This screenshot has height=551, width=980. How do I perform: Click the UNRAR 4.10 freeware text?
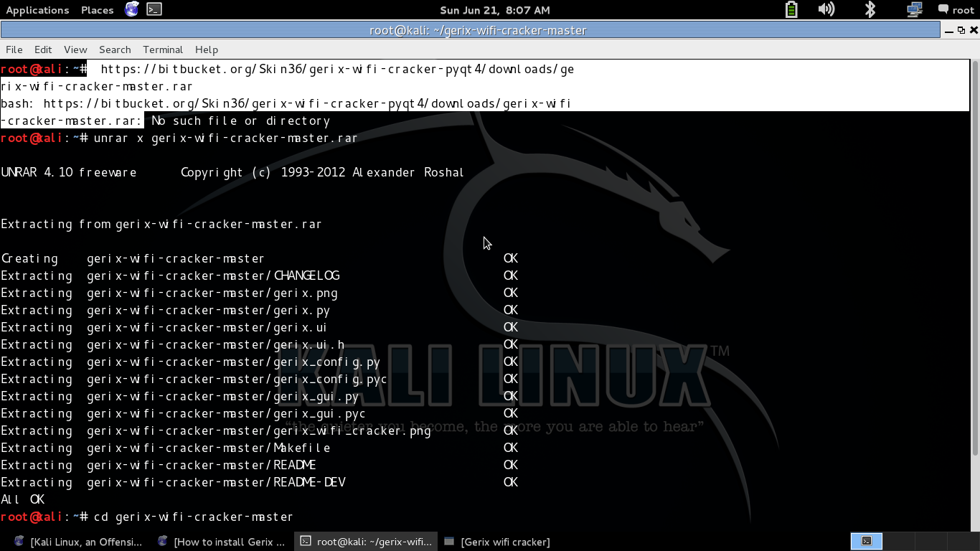click(x=69, y=172)
